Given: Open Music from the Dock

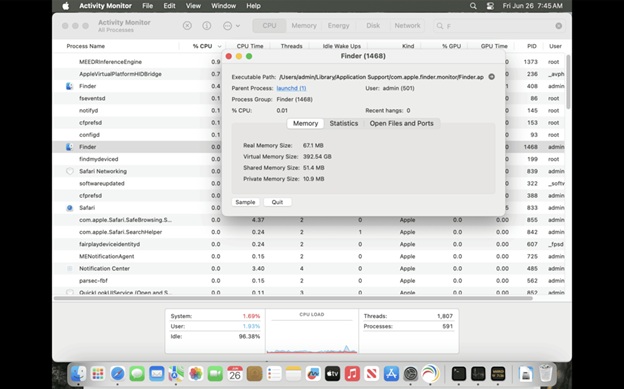Looking at the screenshot, I should [x=352, y=374].
